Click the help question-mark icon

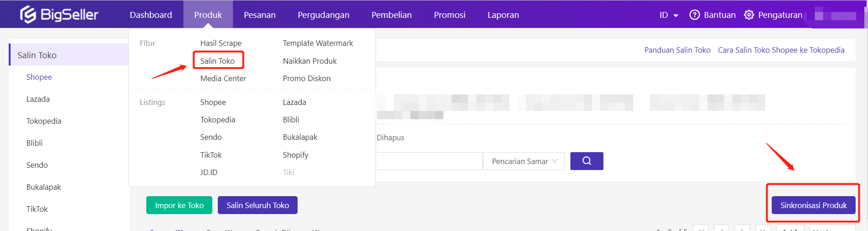[x=695, y=15]
